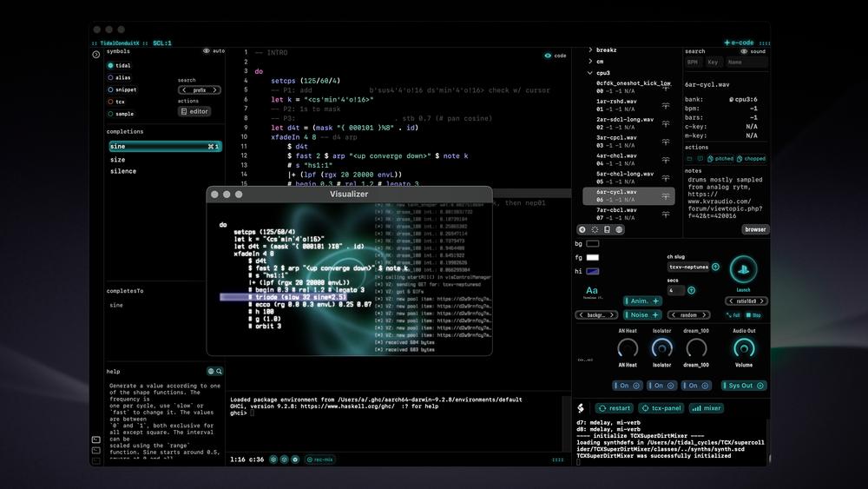Click the BPM search field
This screenshot has width=868, height=489.
[693, 63]
